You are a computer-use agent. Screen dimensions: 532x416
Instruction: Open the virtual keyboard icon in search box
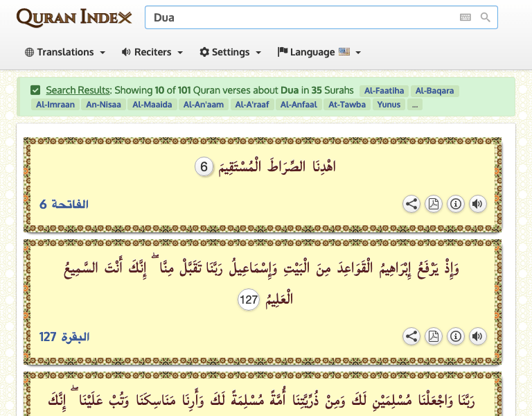pyautogui.click(x=465, y=17)
